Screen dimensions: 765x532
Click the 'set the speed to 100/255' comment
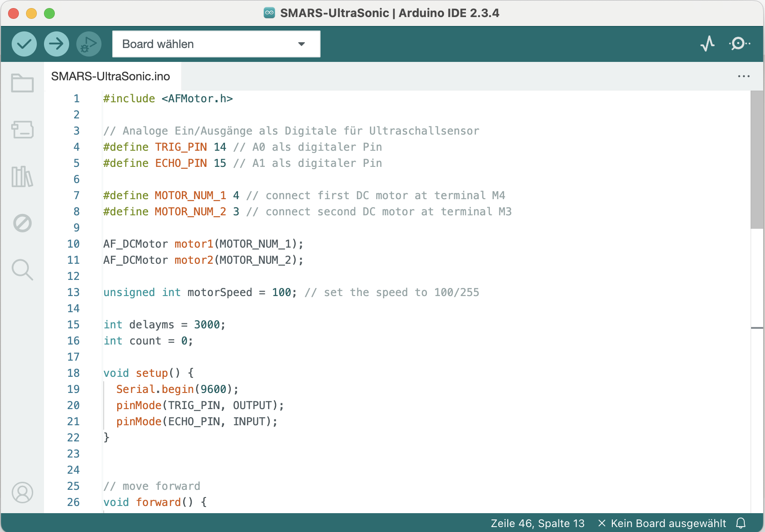tap(392, 292)
